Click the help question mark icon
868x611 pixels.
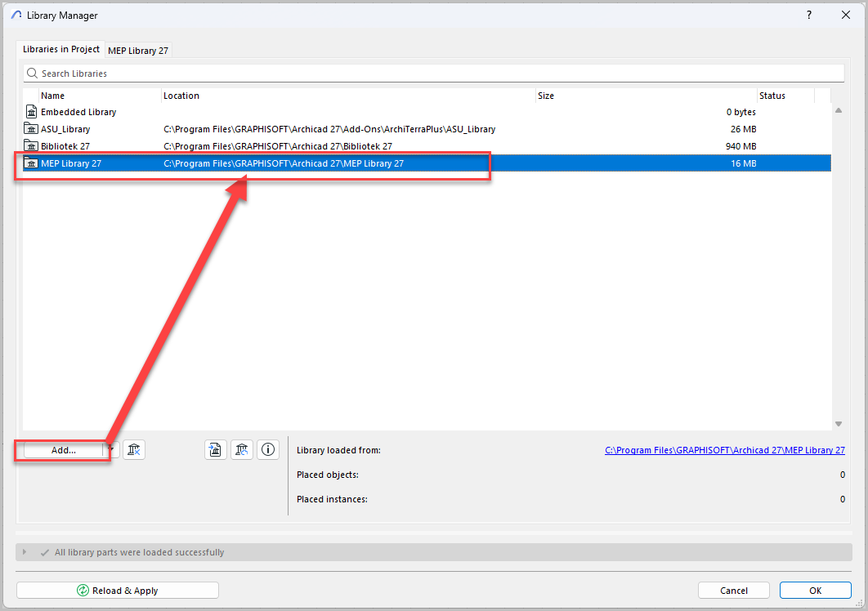click(809, 16)
